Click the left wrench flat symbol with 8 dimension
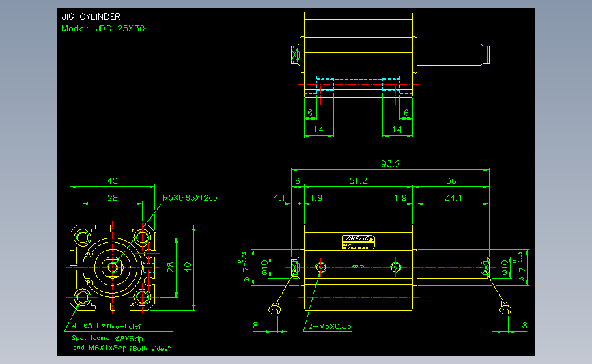 tap(275, 309)
